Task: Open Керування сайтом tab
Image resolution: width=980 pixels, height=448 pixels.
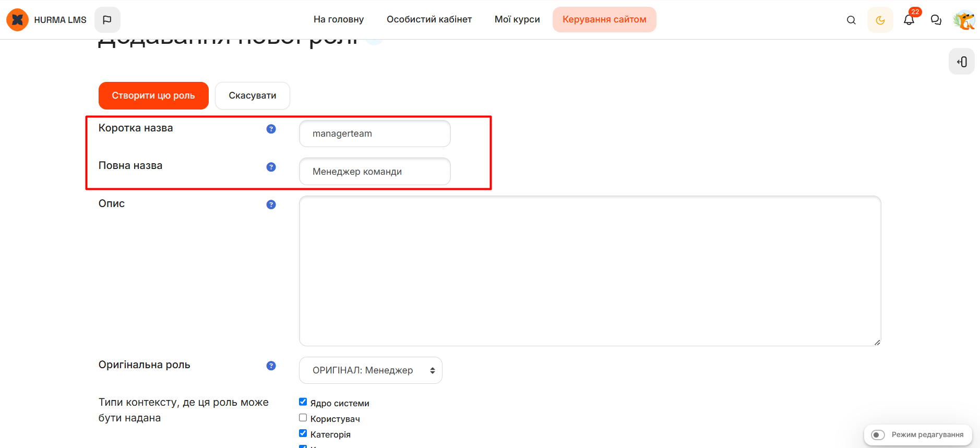Action: (604, 20)
